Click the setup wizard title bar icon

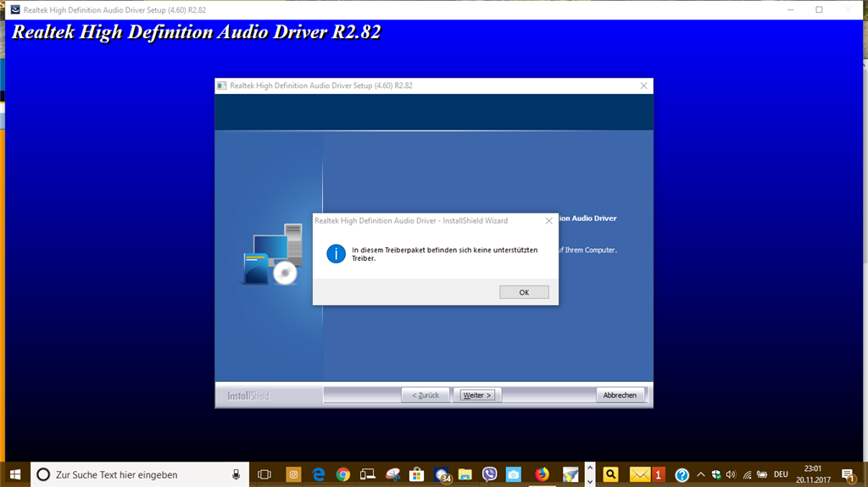click(222, 86)
